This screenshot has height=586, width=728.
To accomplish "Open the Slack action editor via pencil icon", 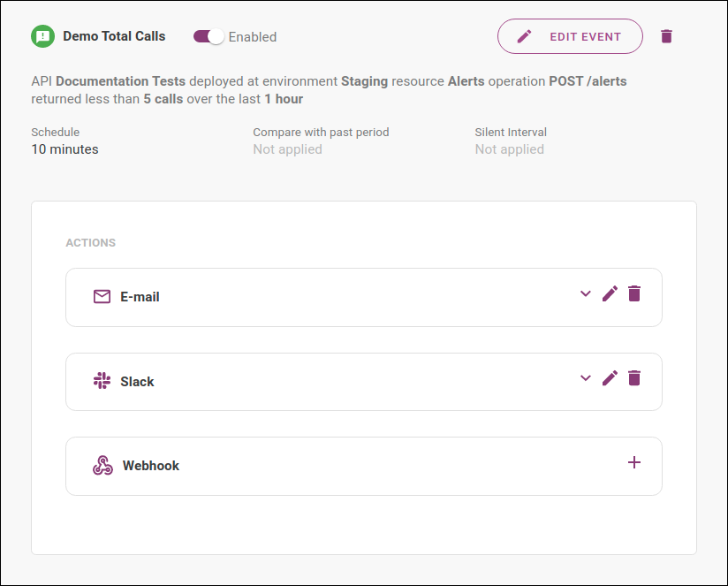I will click(x=610, y=377).
